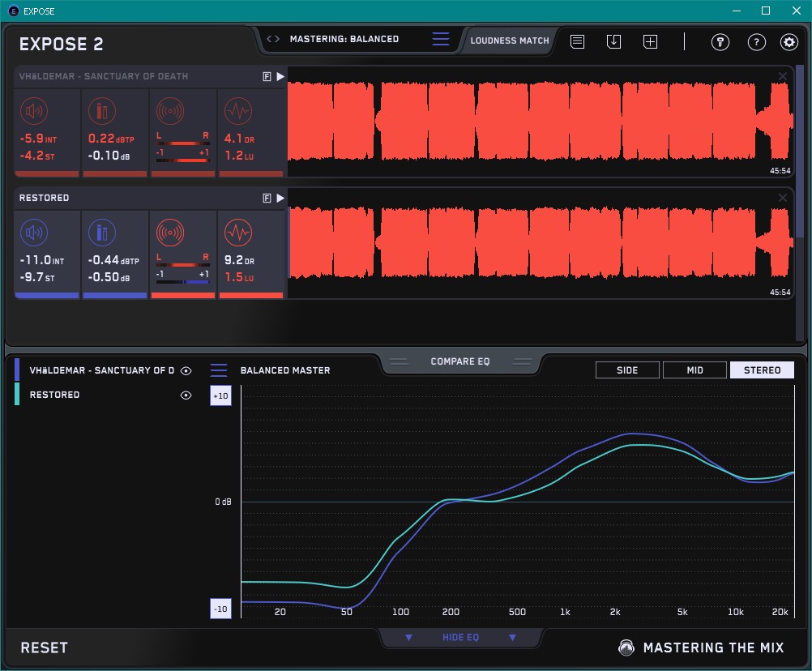
Task: Open the settings gear icon
Action: tap(788, 42)
